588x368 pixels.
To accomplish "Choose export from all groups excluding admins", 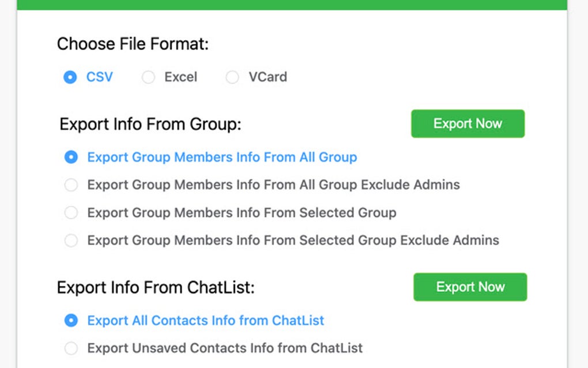I will pyautogui.click(x=71, y=185).
